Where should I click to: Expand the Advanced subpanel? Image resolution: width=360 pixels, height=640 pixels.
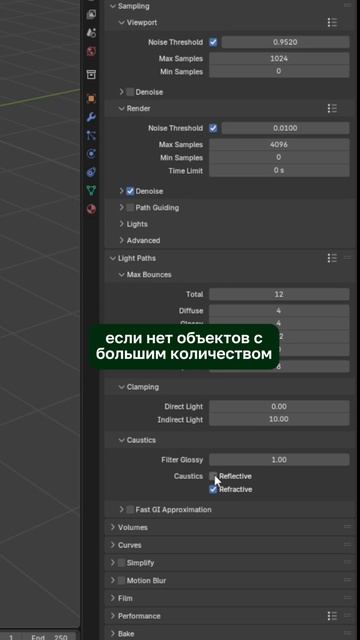tap(121, 240)
